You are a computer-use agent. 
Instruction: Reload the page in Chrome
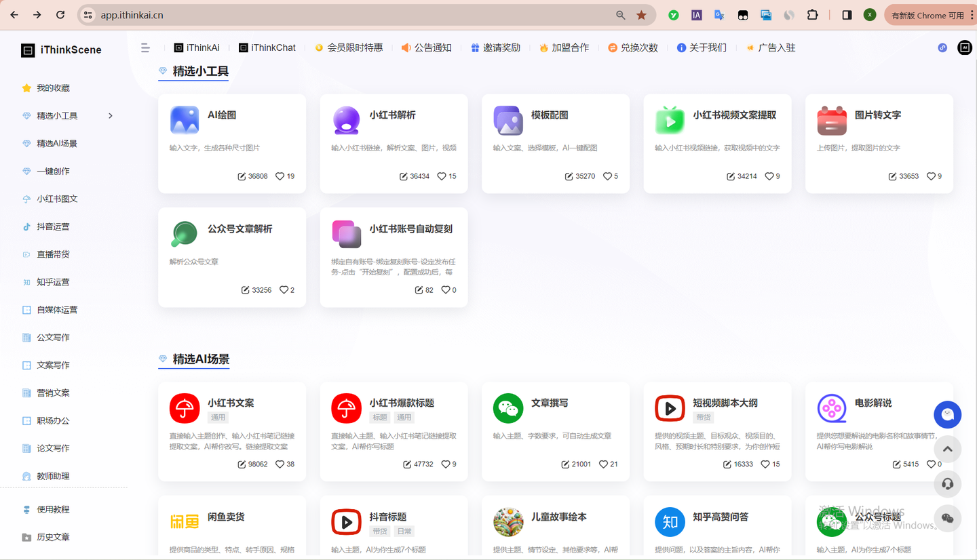60,15
